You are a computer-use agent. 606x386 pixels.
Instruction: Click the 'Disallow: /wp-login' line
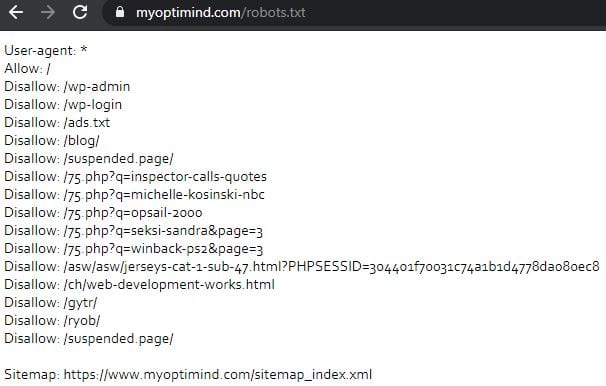tap(63, 105)
